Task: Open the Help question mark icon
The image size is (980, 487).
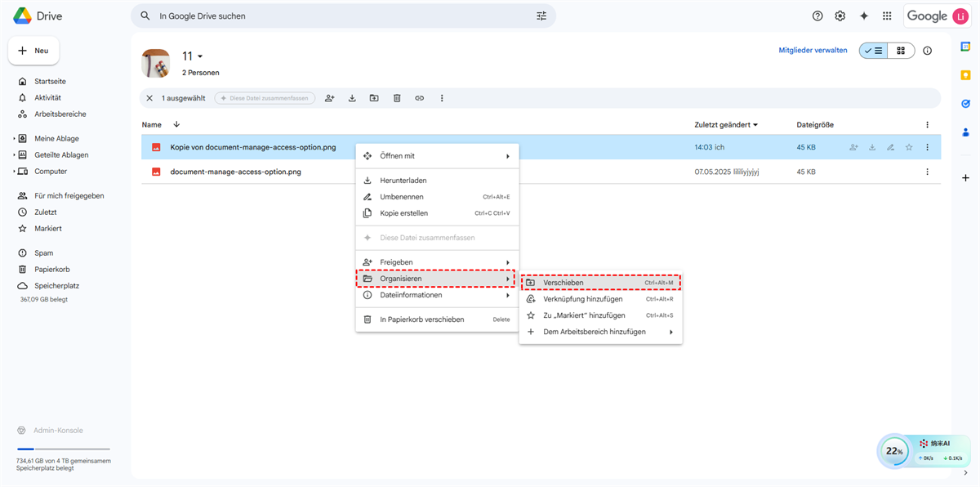Action: pyautogui.click(x=817, y=16)
